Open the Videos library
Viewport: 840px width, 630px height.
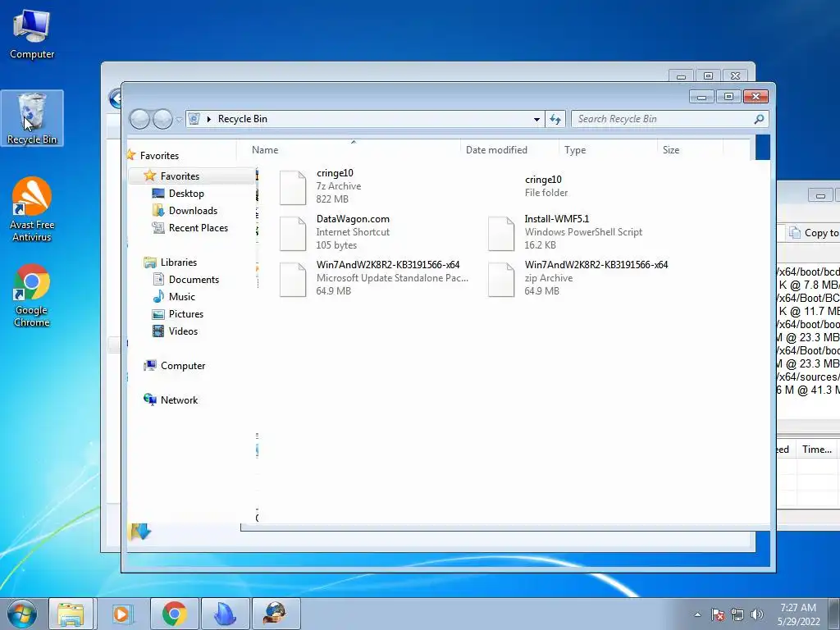tap(183, 331)
